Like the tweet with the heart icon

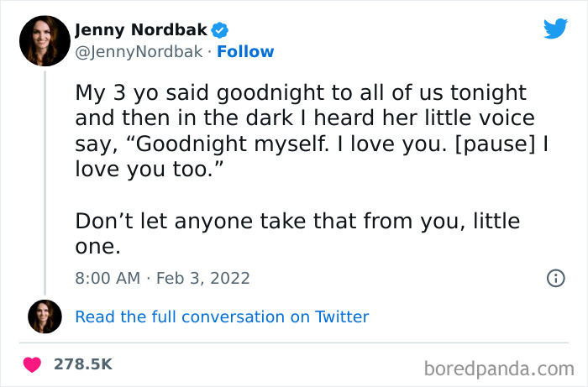click(x=32, y=364)
